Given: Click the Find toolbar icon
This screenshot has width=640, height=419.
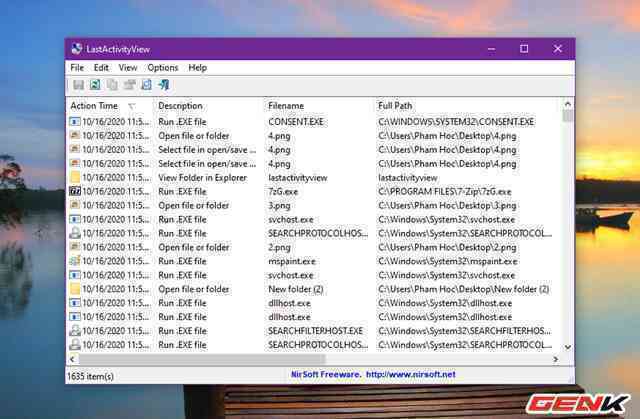Looking at the screenshot, I should tap(146, 85).
